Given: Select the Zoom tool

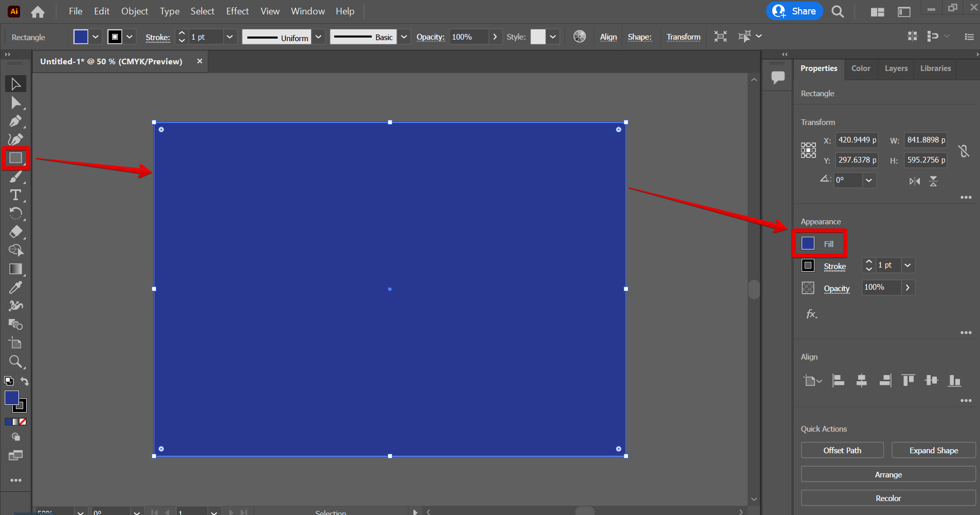Looking at the screenshot, I should [16, 362].
